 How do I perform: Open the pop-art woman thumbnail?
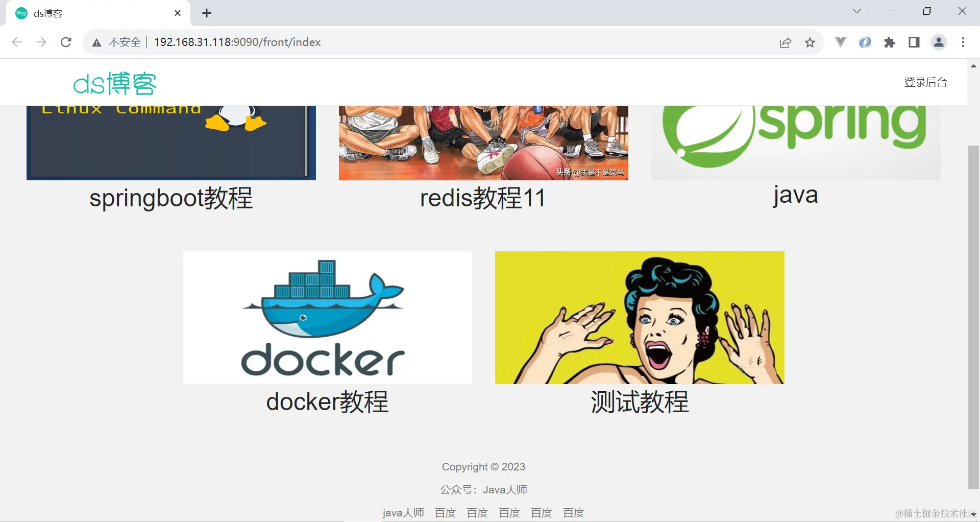640,318
